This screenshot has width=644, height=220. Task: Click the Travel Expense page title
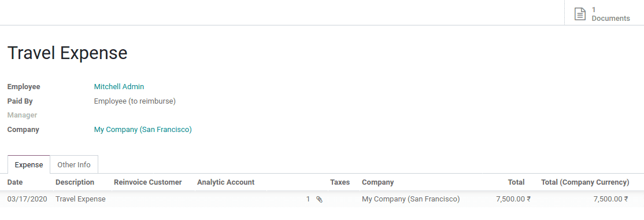click(68, 53)
